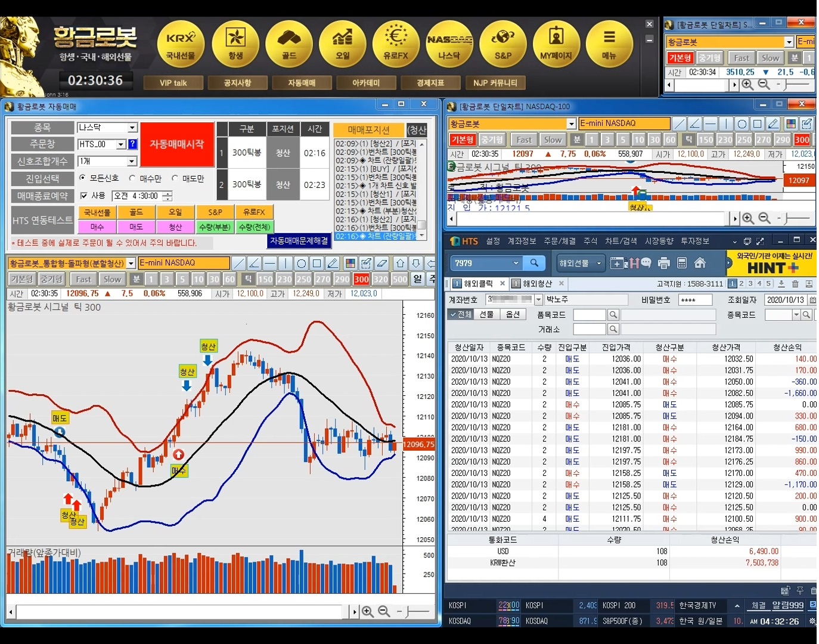Select 매도만 radio button
The height and width of the screenshot is (644, 819).
[175, 178]
